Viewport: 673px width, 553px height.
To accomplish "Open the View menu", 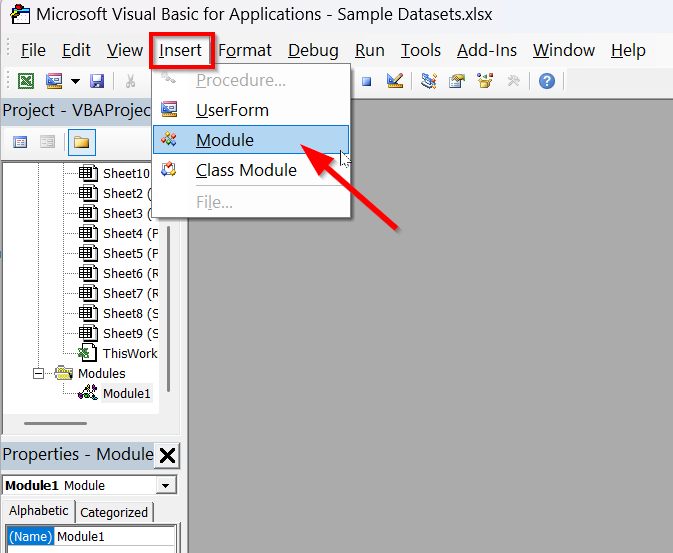I will (124, 50).
